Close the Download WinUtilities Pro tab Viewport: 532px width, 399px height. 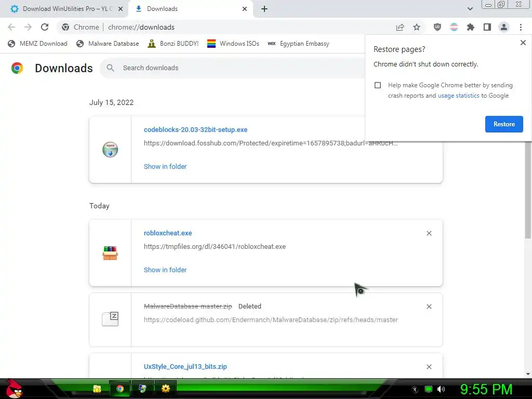click(x=121, y=9)
